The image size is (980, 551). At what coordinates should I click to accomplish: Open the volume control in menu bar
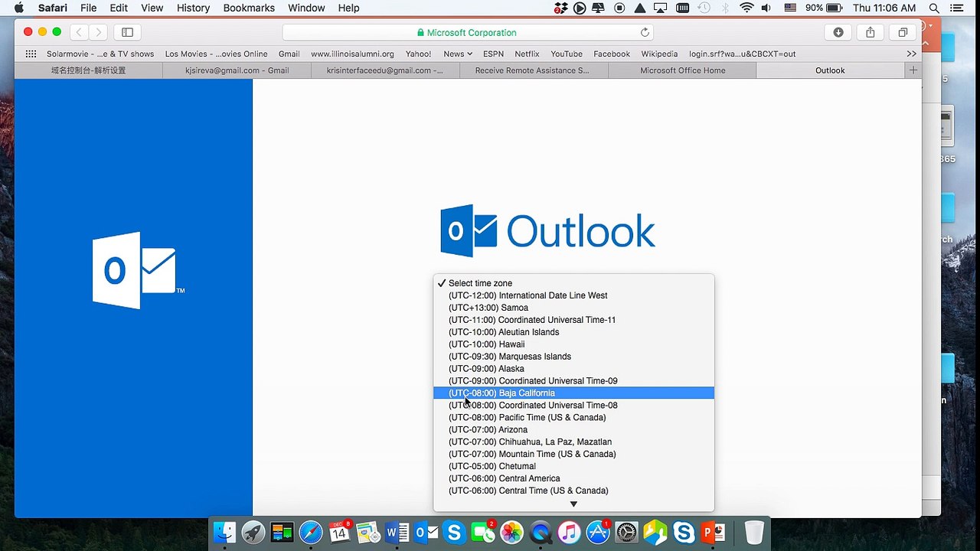[x=766, y=8]
